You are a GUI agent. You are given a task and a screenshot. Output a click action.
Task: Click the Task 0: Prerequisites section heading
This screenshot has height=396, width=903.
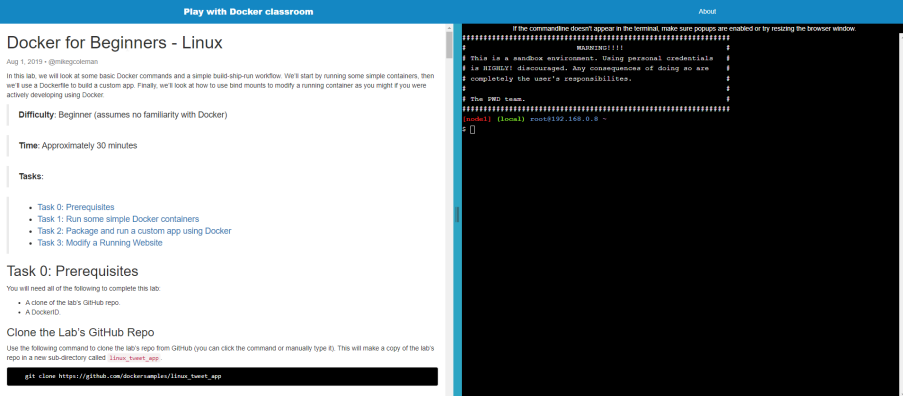[x=73, y=271]
